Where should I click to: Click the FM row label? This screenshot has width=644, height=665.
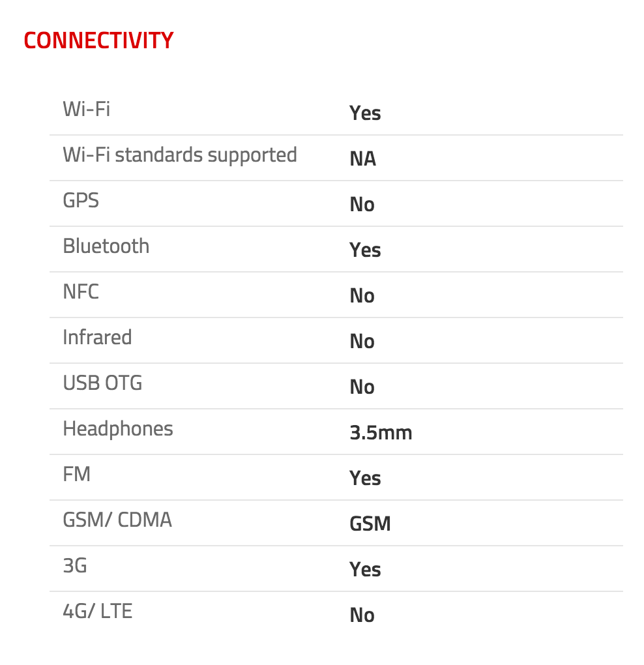76,474
